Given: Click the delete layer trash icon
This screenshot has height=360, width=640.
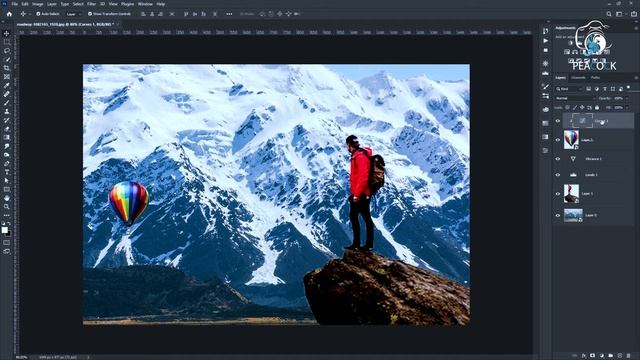Looking at the screenshot, I should (x=629, y=356).
